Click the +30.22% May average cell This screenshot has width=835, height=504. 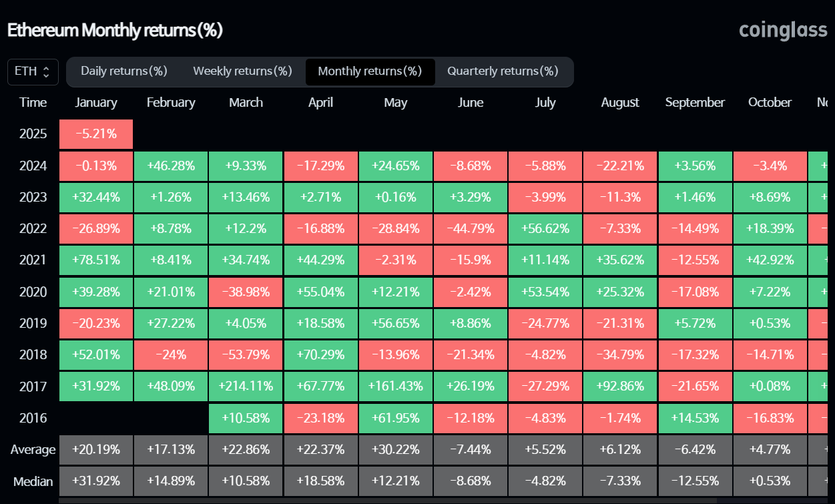click(x=396, y=450)
